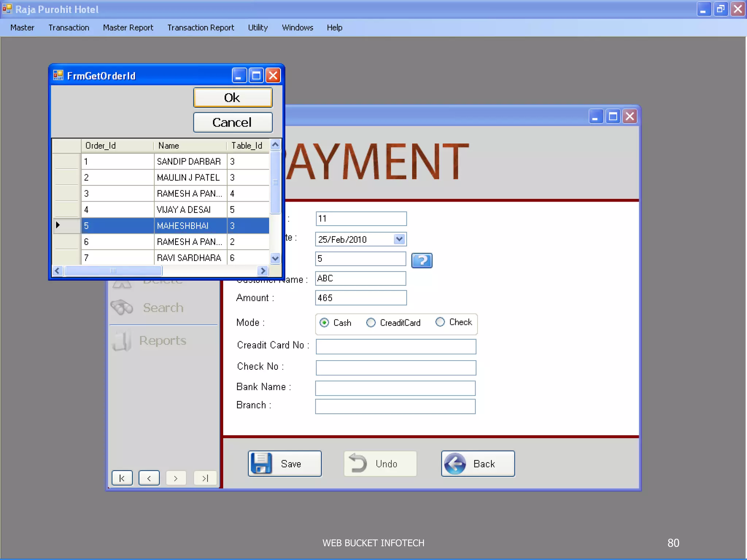This screenshot has height=560, width=747.
Task: Go to last record navigation button
Action: coord(205,478)
